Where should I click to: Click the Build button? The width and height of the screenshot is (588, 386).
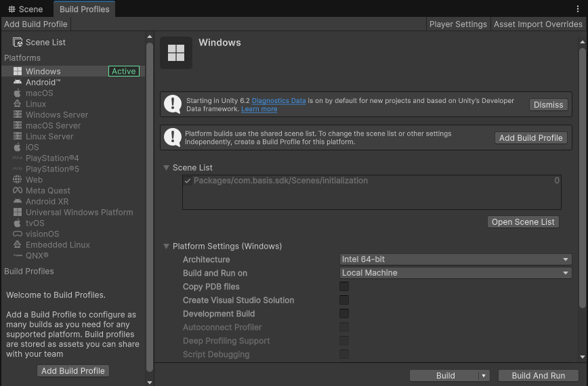click(x=445, y=376)
